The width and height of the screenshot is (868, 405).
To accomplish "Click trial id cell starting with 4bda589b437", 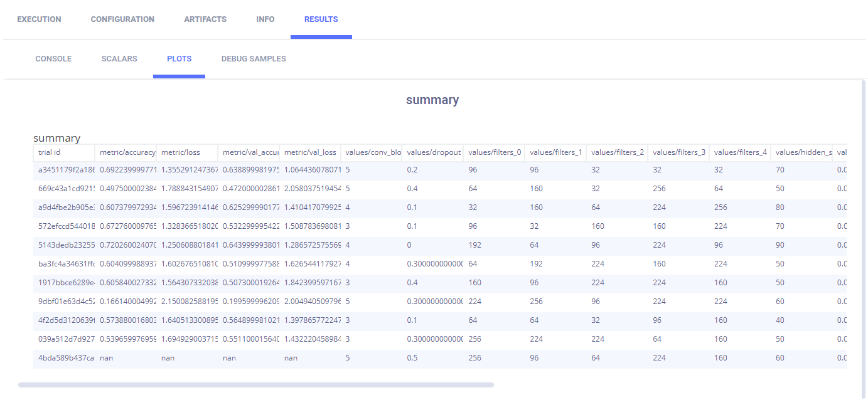I will click(x=65, y=358).
